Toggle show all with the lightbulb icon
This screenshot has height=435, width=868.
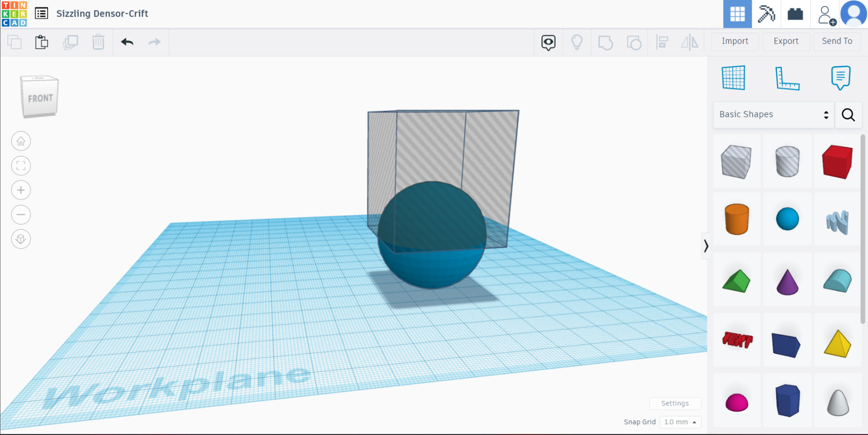pyautogui.click(x=577, y=42)
